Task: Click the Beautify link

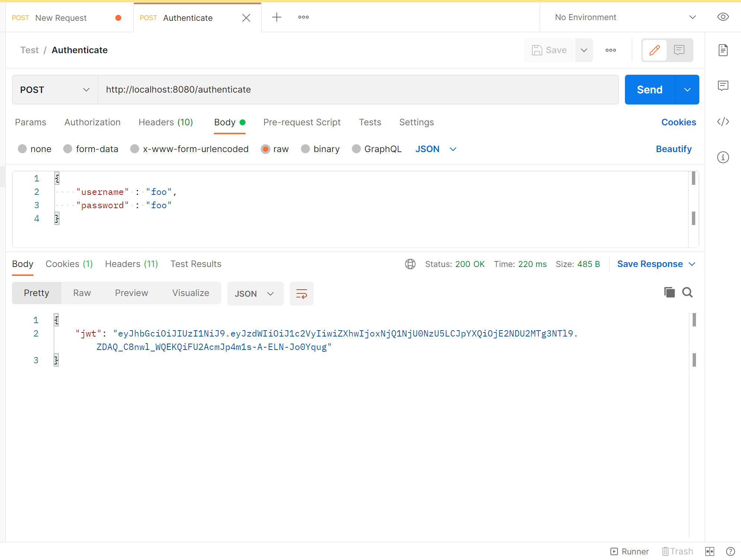Action: coord(673,149)
